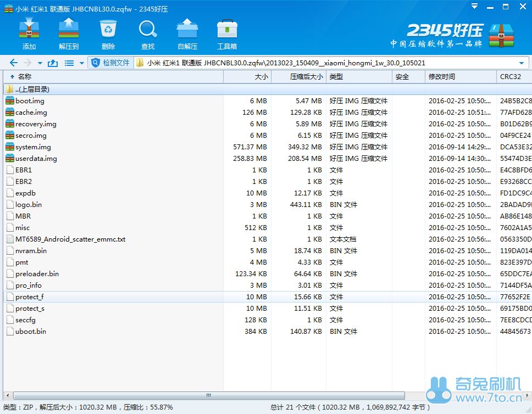
Task: Select the nvram.bin file name
Action: click(x=31, y=250)
